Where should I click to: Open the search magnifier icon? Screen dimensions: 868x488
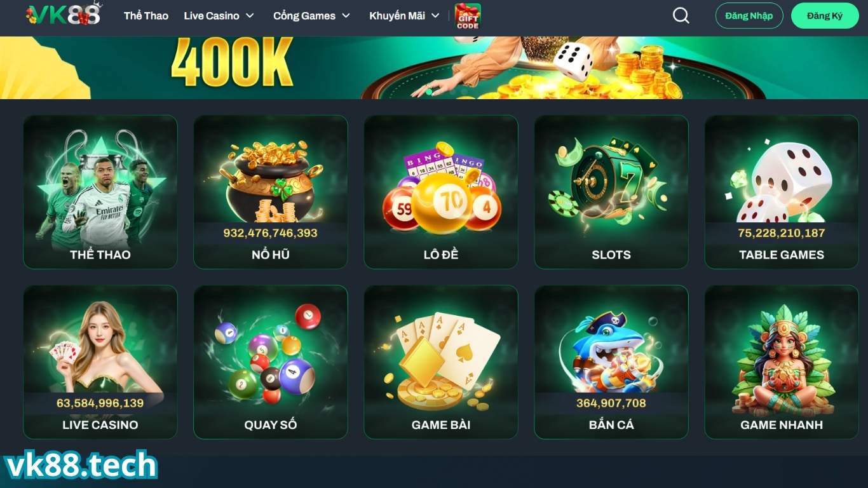[x=681, y=16]
